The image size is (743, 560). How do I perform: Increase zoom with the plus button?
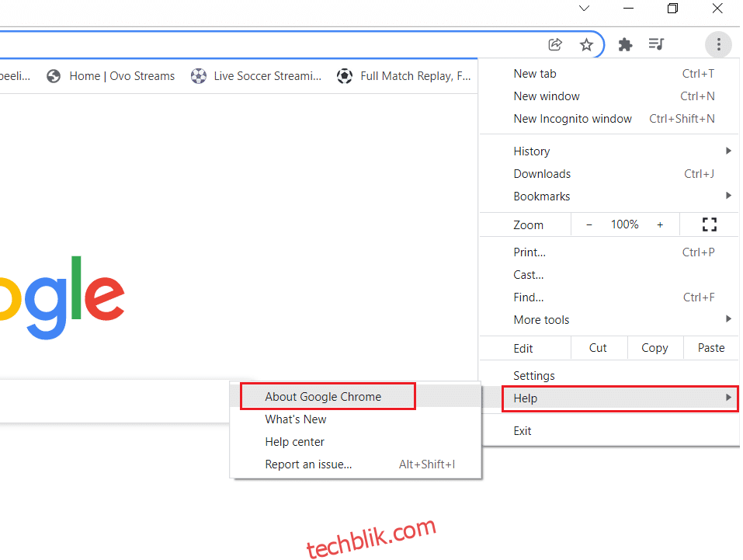(x=660, y=224)
